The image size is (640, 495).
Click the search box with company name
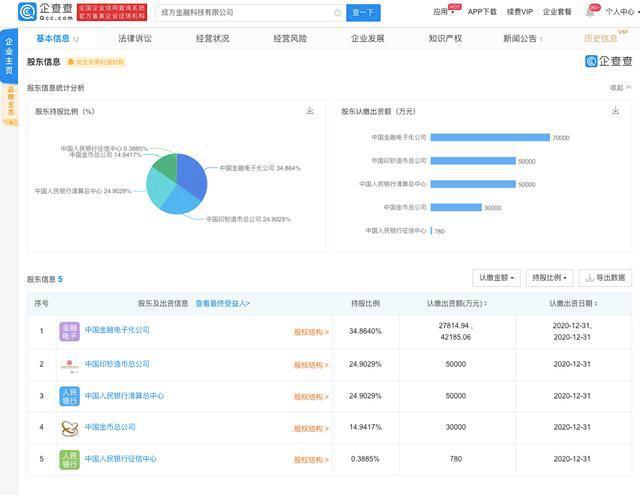coord(250,13)
